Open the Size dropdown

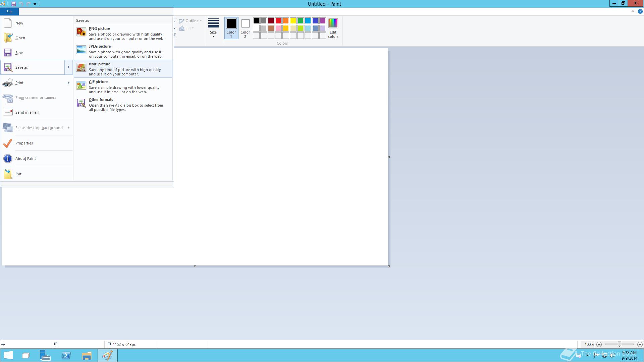[x=213, y=28]
